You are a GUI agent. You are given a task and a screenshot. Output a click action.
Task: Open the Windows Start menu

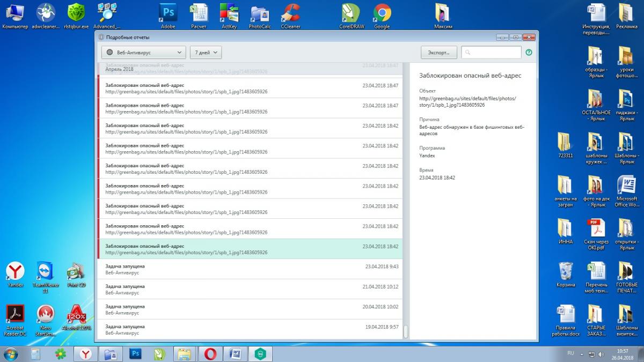click(x=10, y=354)
